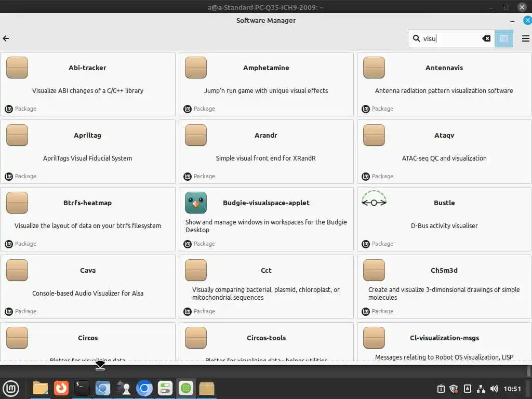This screenshot has width=532, height=399.
Task: Open Files manager from taskbar
Action: 40,389
